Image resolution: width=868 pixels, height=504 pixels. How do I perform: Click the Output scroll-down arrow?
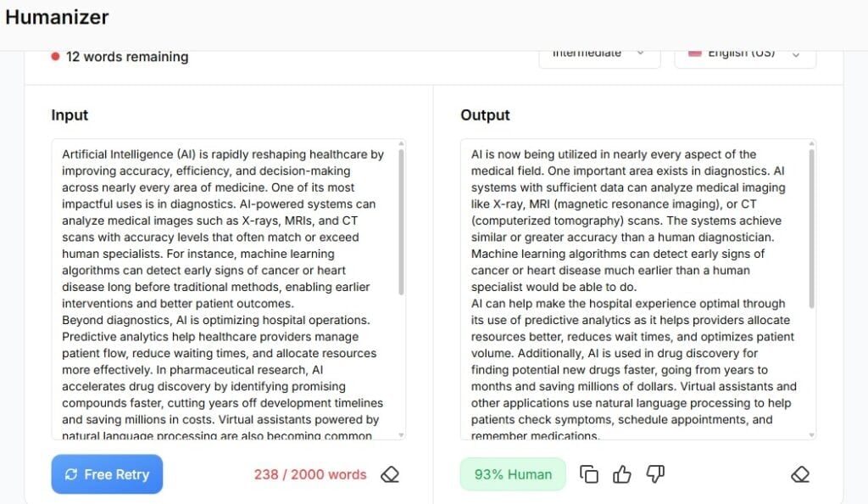[812, 434]
